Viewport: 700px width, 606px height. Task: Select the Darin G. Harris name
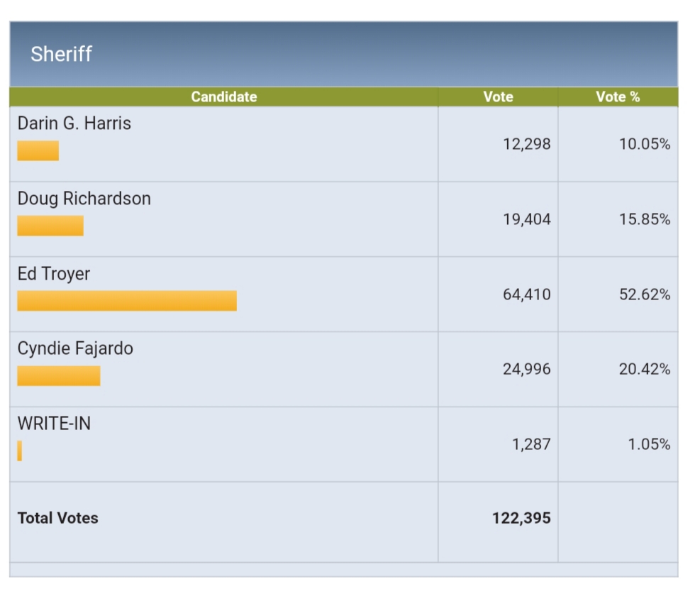tap(74, 123)
